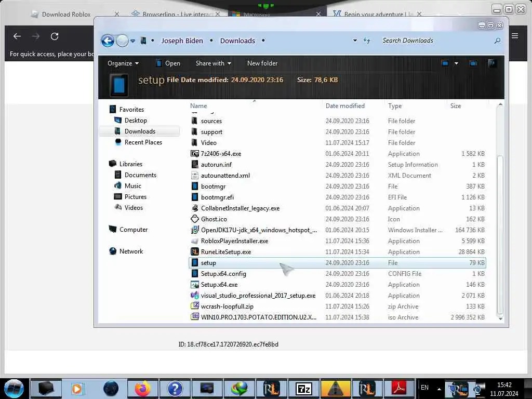Select WIN10.PRO.1703.POTATO.EDITION iso file icon

point(194,317)
